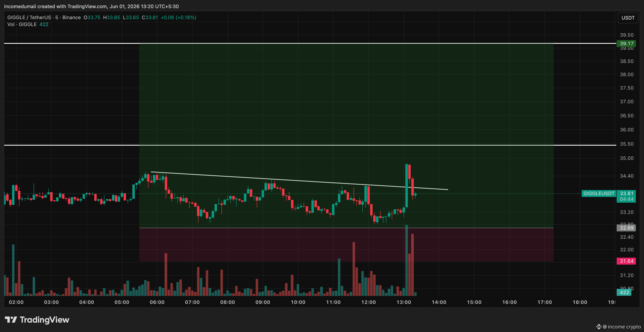This screenshot has height=332, width=644.
Task: Select the Vol · GIGGLE indicator label
Action: click(22, 24)
